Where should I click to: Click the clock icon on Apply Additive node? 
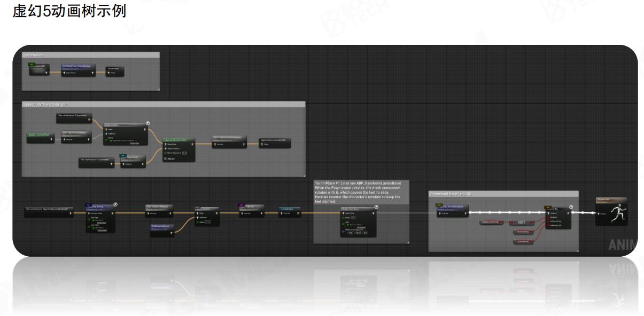tap(148, 123)
